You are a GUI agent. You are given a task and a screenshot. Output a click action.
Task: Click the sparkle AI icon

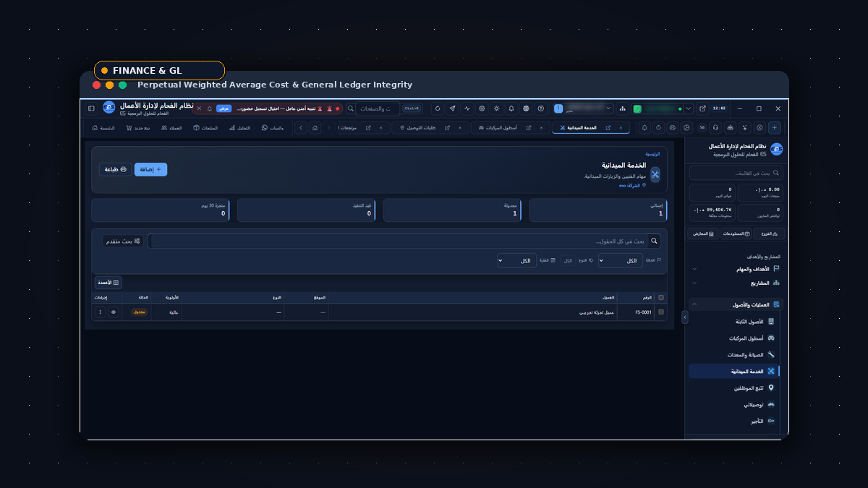pos(744,128)
